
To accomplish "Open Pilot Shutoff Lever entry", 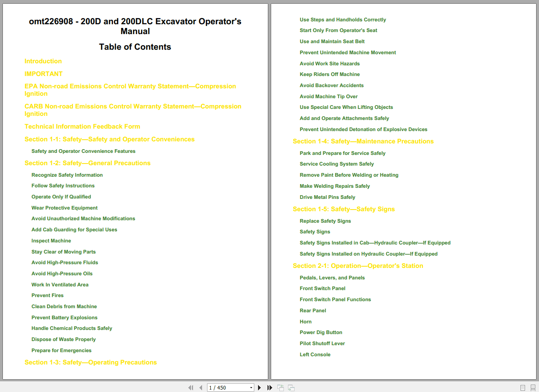I will pos(322,344).
